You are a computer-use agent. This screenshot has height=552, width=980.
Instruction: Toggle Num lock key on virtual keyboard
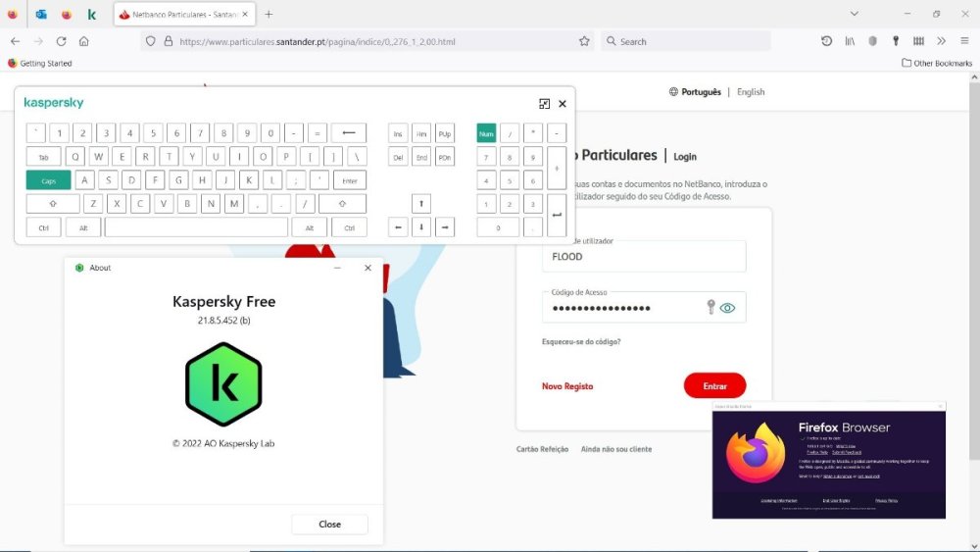(x=486, y=133)
